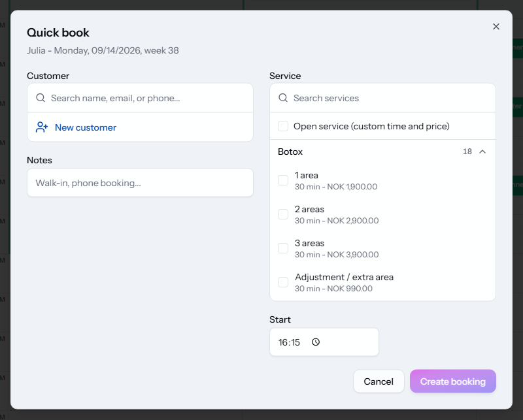Open the clock picker in Start field
The width and height of the screenshot is (523, 420).
316,342
